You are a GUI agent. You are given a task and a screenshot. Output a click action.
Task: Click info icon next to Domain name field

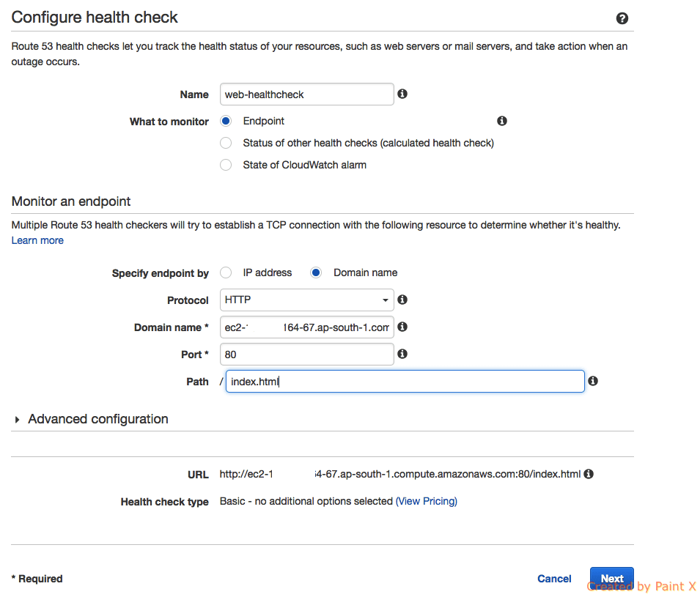point(402,327)
